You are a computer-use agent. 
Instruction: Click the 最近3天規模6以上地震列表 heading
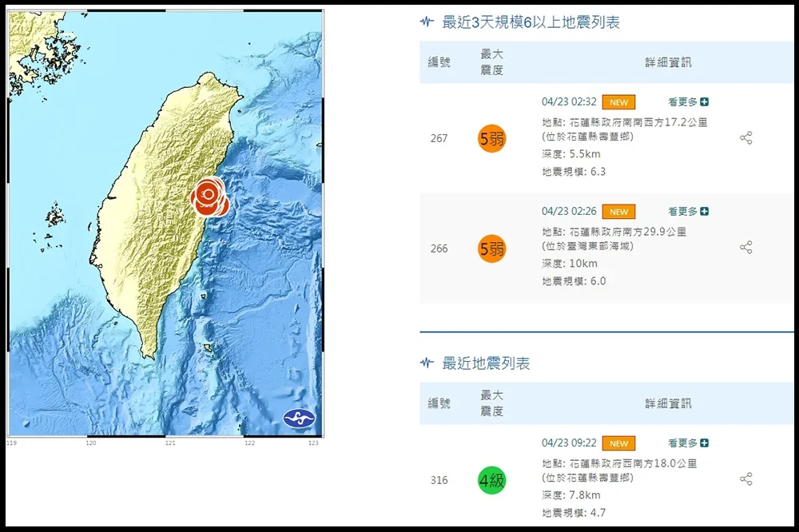pyautogui.click(x=531, y=22)
